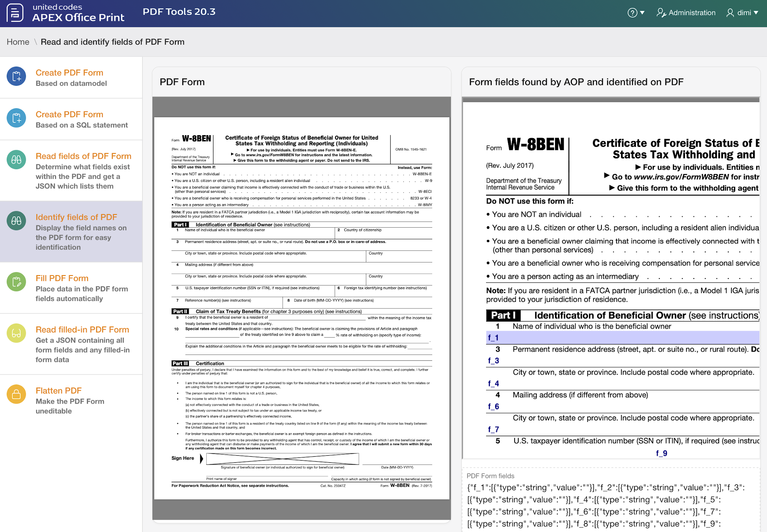Click the orange Flatten PDF lock icon
This screenshot has width=767, height=532.
tap(16, 394)
